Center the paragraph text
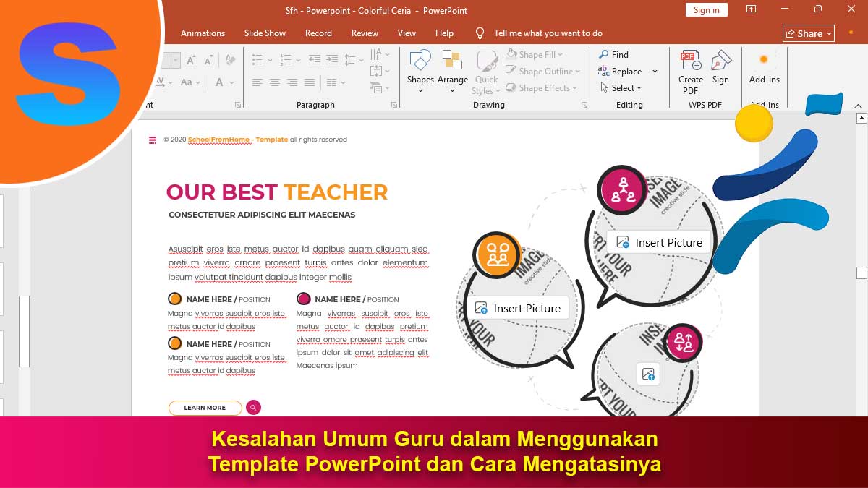 pos(275,82)
